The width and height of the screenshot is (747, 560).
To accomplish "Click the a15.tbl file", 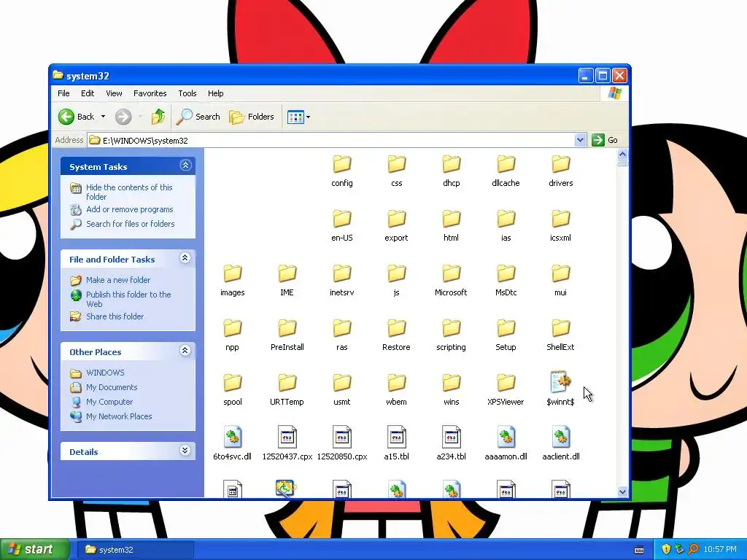I will [396, 443].
